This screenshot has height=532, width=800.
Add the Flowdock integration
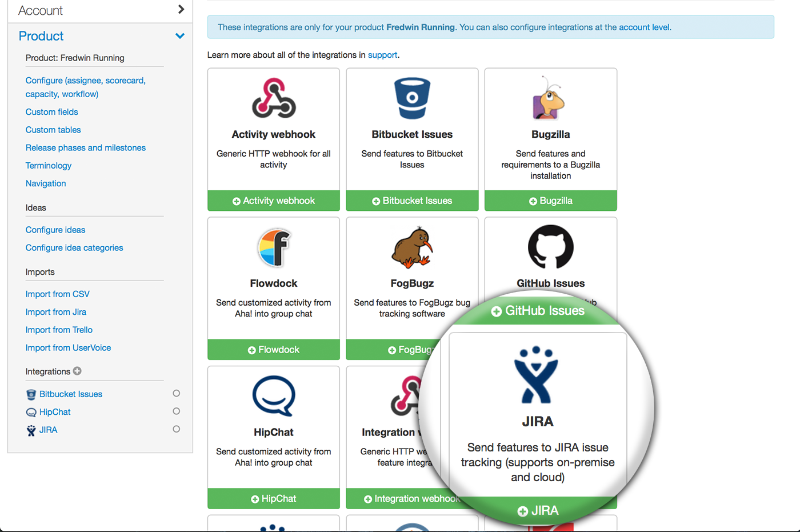pyautogui.click(x=274, y=350)
